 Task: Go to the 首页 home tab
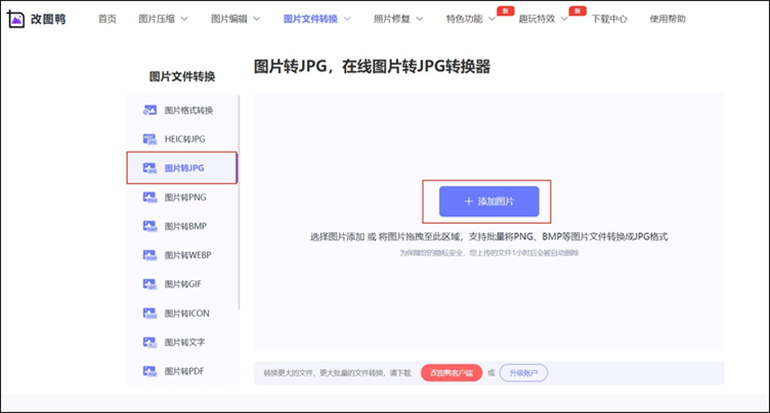point(107,19)
